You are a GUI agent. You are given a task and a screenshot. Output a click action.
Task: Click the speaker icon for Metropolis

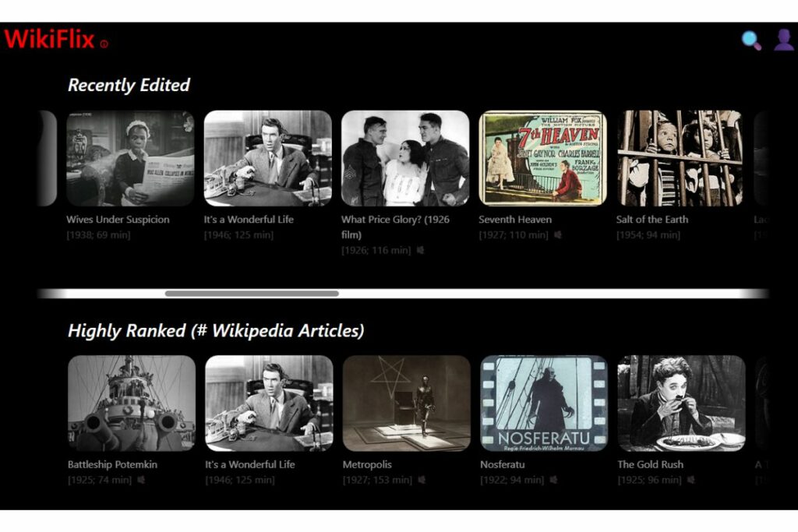tap(421, 481)
